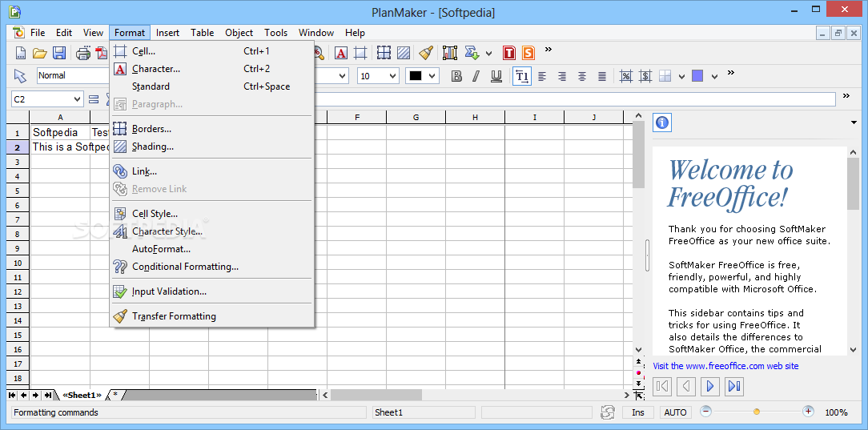Apply percent number format icon

click(626, 76)
